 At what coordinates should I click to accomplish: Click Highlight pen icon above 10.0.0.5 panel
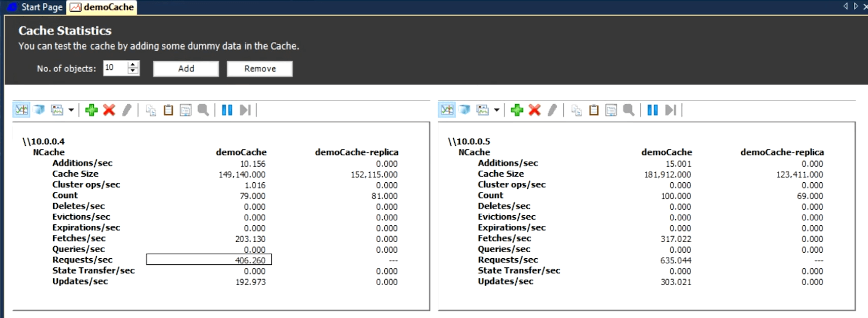click(x=552, y=110)
